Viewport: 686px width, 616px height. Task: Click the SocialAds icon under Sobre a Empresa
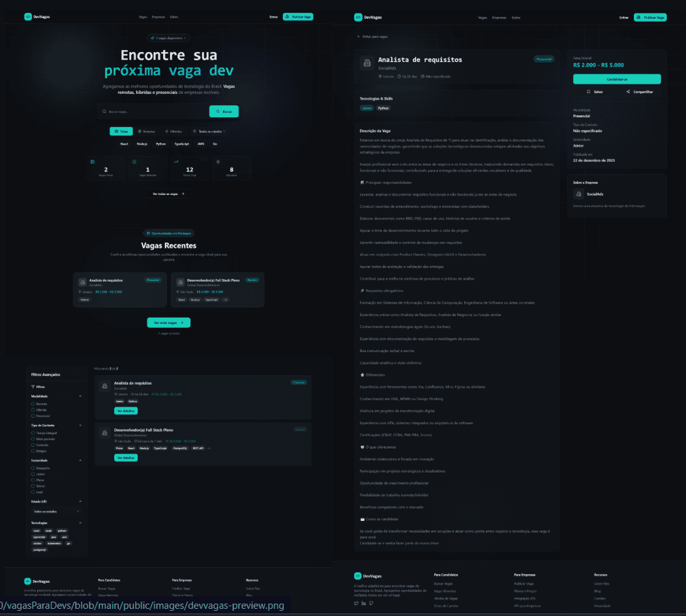click(578, 194)
